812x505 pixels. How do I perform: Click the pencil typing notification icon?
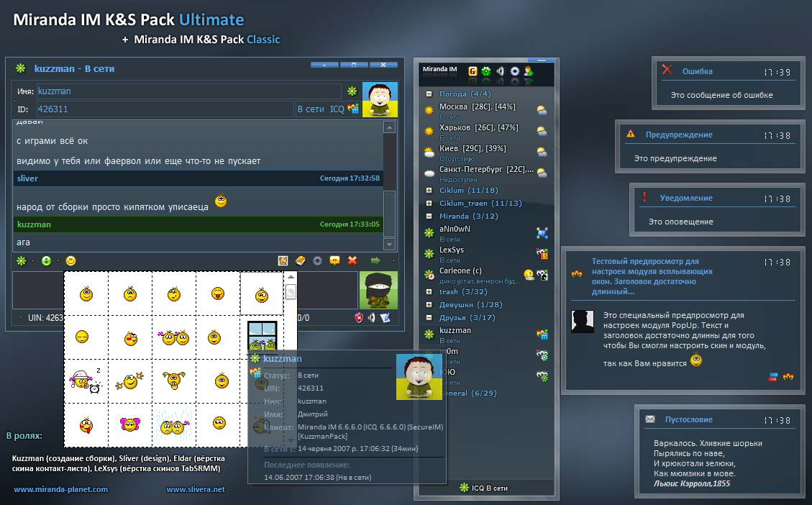point(386,317)
